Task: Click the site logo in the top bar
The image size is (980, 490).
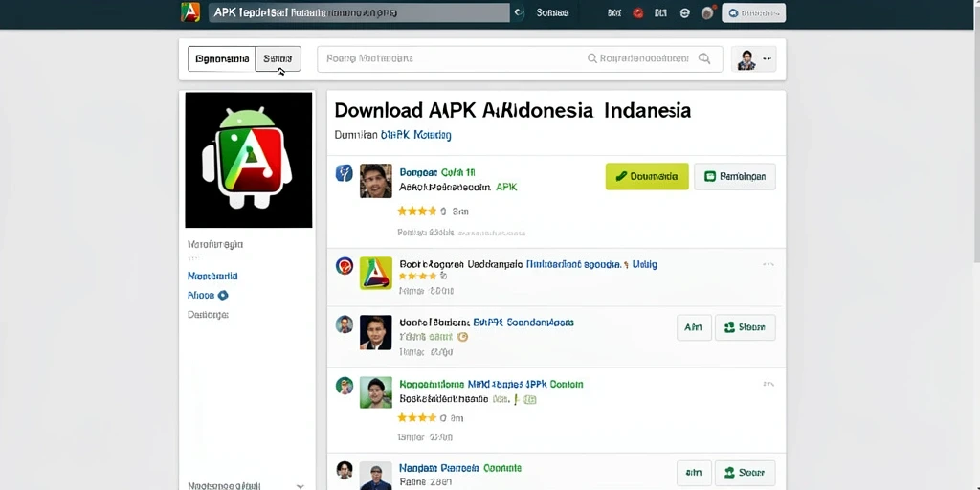Action: tap(190, 12)
